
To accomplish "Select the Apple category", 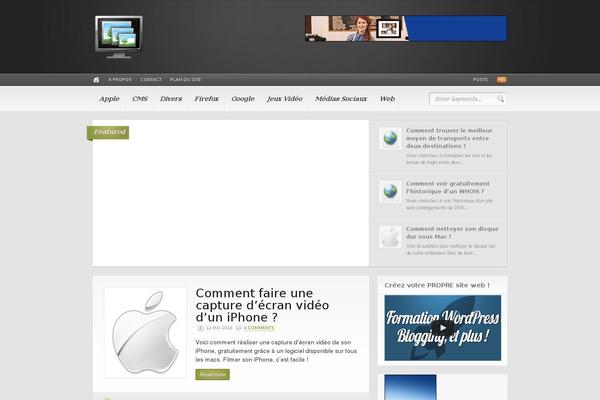I will pyautogui.click(x=109, y=99).
